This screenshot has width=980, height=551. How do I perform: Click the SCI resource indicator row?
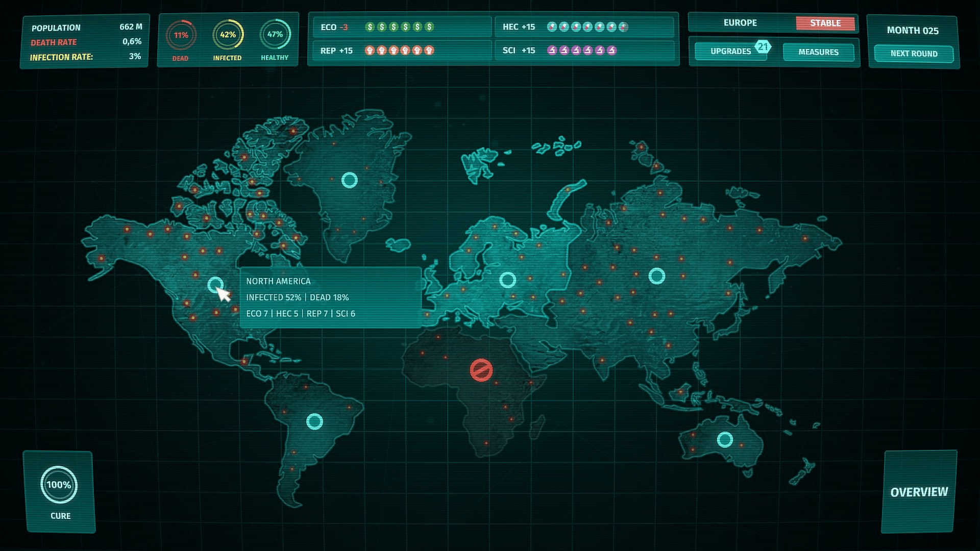pyautogui.click(x=584, y=51)
